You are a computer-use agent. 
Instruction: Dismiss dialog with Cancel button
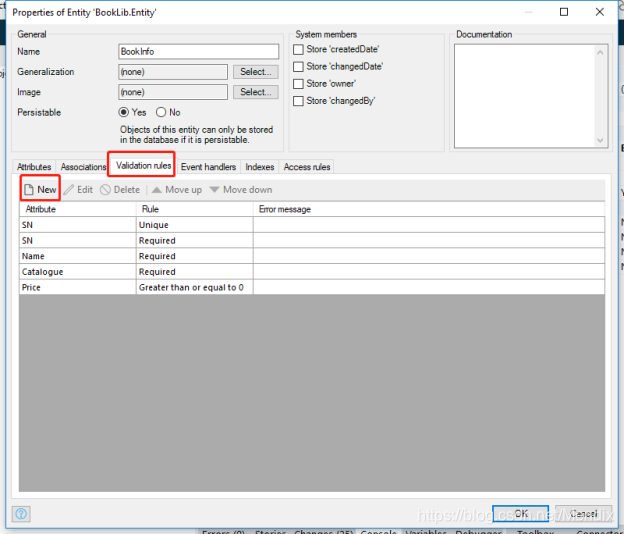pyautogui.click(x=583, y=513)
